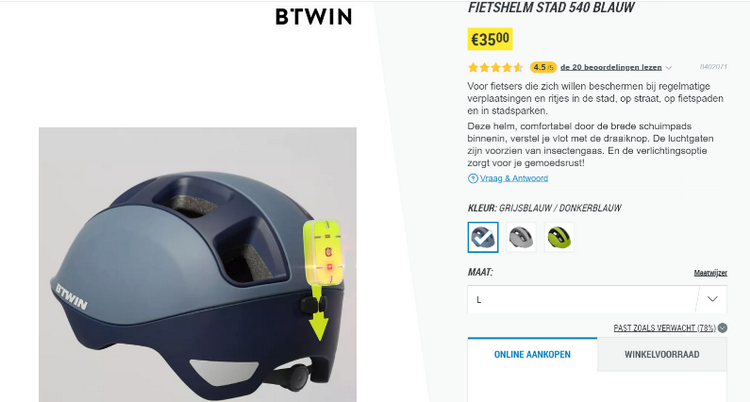Switch to the ONLINE AANKOPEN tab
Viewport: 750px width, 402px height.
coord(532,354)
